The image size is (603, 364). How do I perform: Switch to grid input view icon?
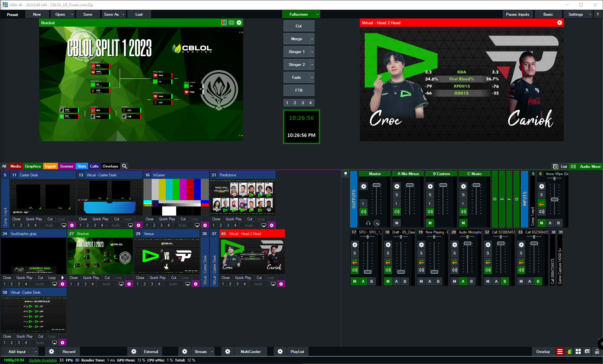point(578,351)
